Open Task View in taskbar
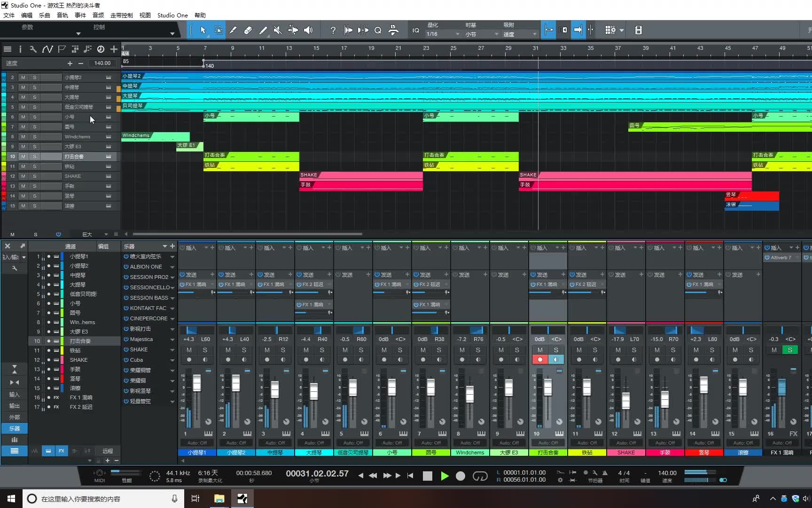The width and height of the screenshot is (812, 508). tap(195, 499)
